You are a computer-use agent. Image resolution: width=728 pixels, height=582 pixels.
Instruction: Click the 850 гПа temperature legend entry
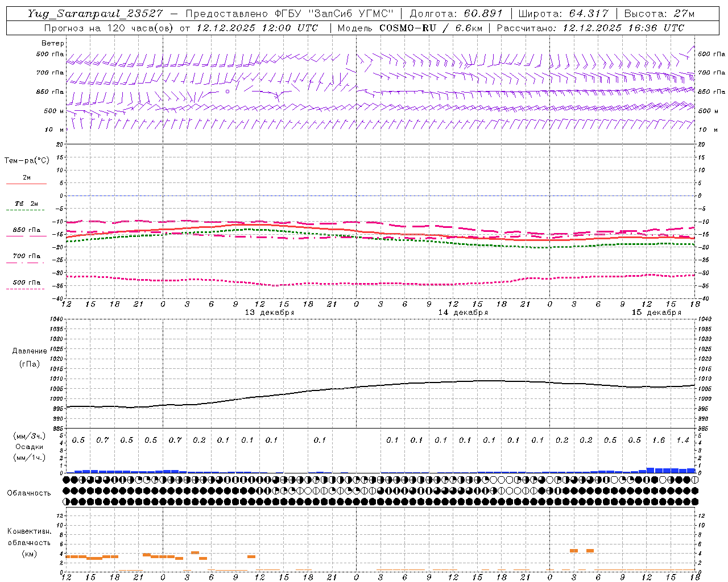tap(27, 230)
